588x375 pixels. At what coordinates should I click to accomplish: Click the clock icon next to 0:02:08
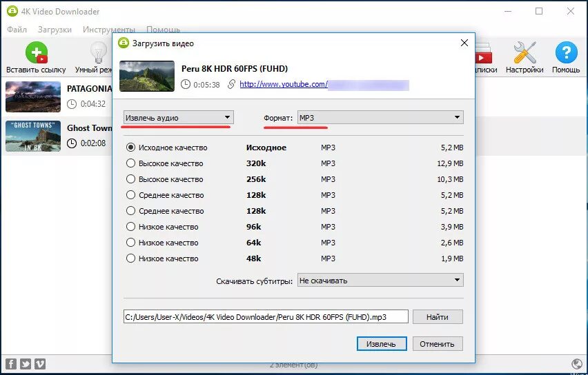click(x=72, y=143)
